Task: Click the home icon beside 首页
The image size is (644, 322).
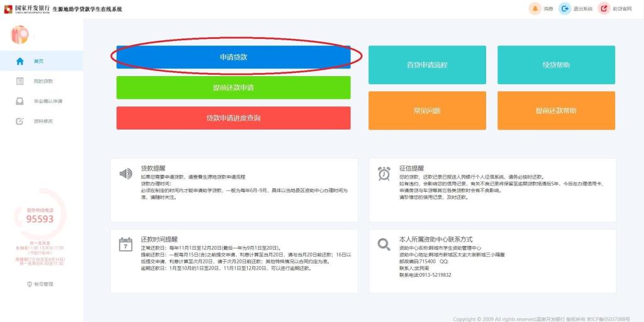Action: pos(20,61)
